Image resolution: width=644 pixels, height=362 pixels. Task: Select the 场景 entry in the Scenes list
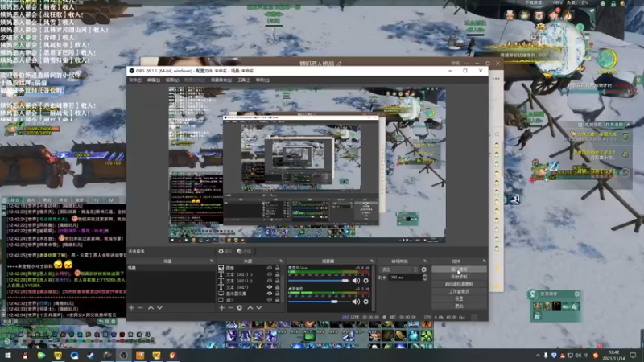171,268
